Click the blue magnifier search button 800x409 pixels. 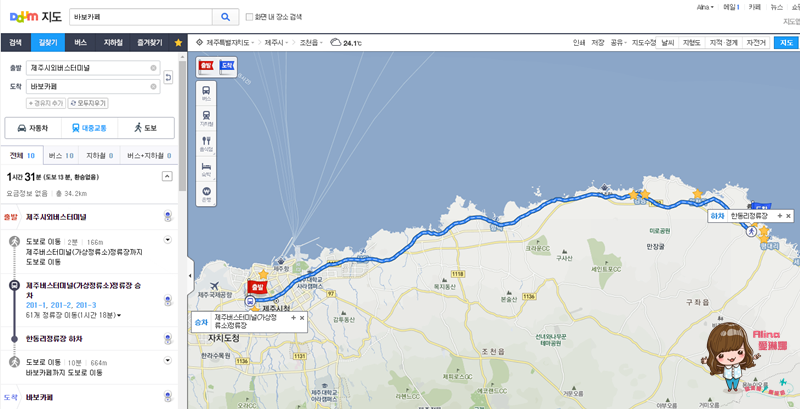pos(226,17)
